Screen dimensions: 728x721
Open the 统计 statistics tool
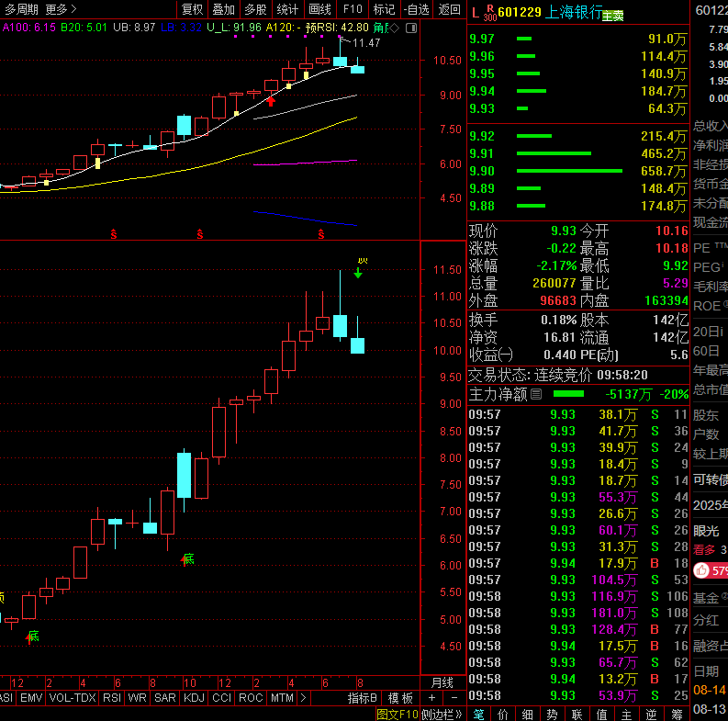coord(287,9)
